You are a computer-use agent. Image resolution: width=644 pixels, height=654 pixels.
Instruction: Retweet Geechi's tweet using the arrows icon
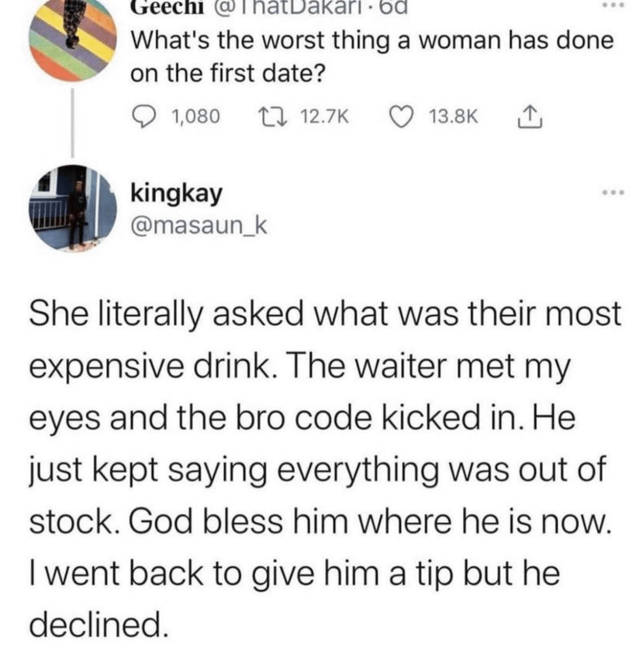(x=272, y=116)
